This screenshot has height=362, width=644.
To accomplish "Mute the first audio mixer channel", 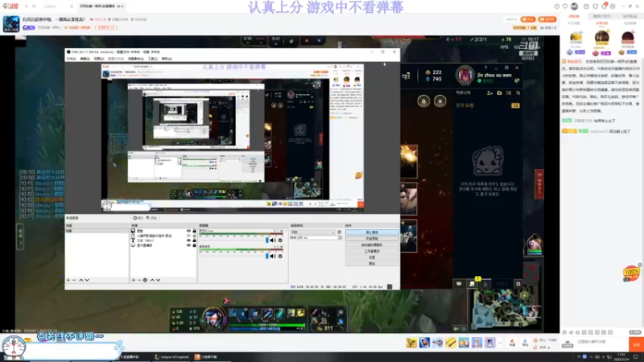I will pyautogui.click(x=273, y=241).
